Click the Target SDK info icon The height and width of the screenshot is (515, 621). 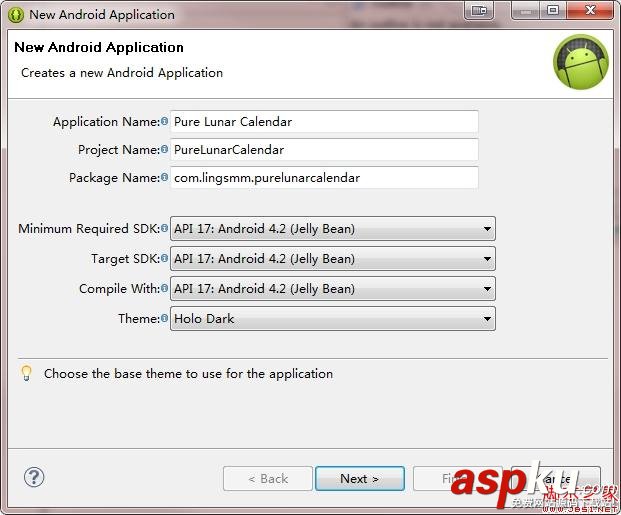[164, 258]
